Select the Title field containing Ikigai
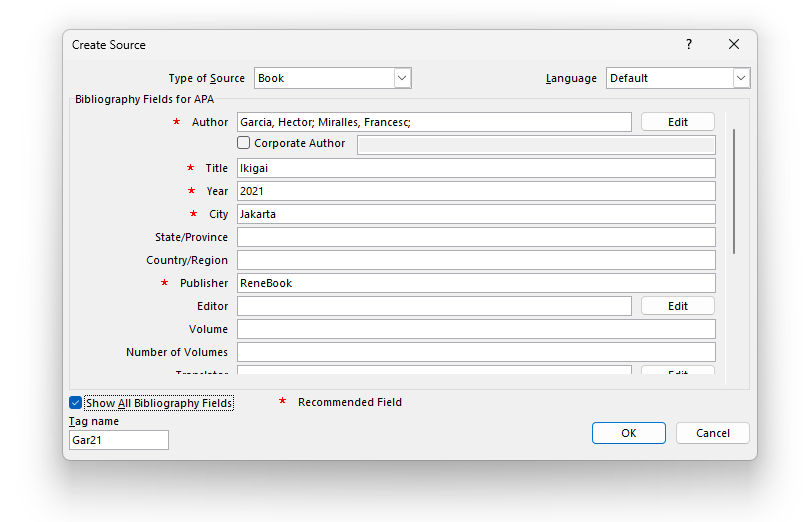Image resolution: width=811 pixels, height=522 pixels. (476, 168)
